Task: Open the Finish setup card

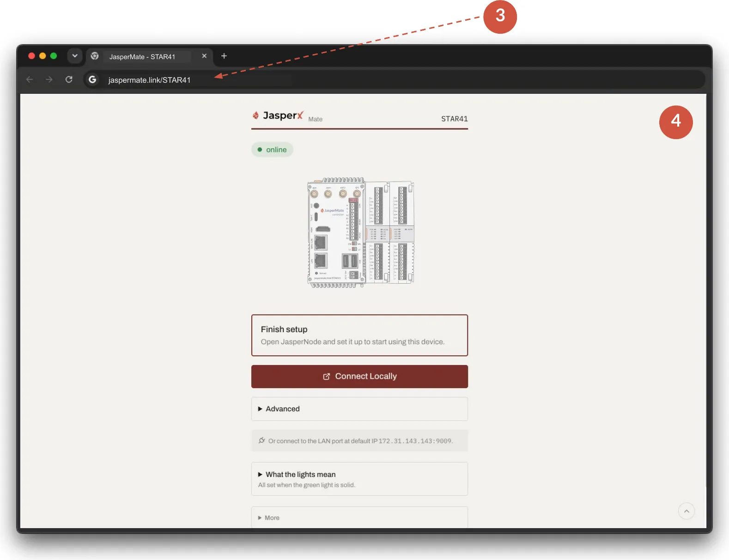Action: point(359,335)
